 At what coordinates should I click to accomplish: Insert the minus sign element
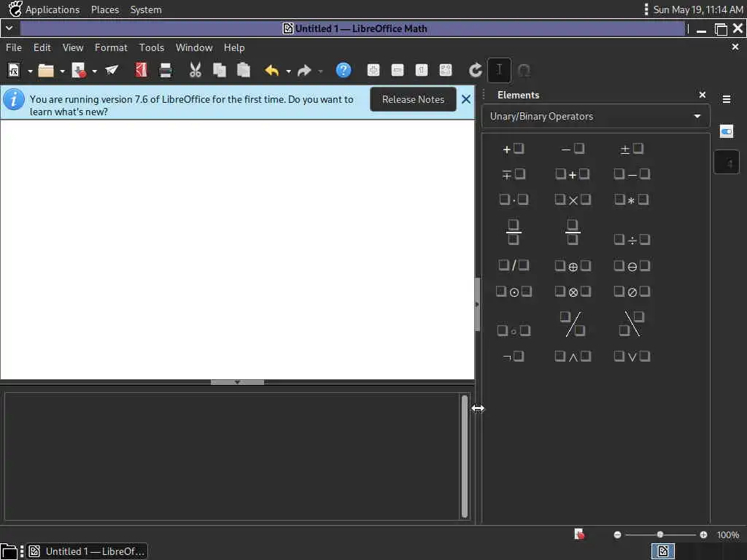(573, 149)
